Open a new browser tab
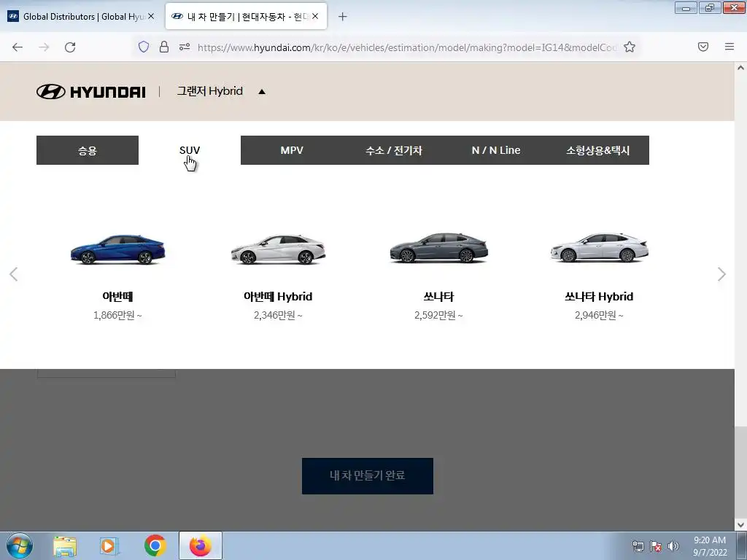Screen dimensions: 747x560 [x=343, y=17]
